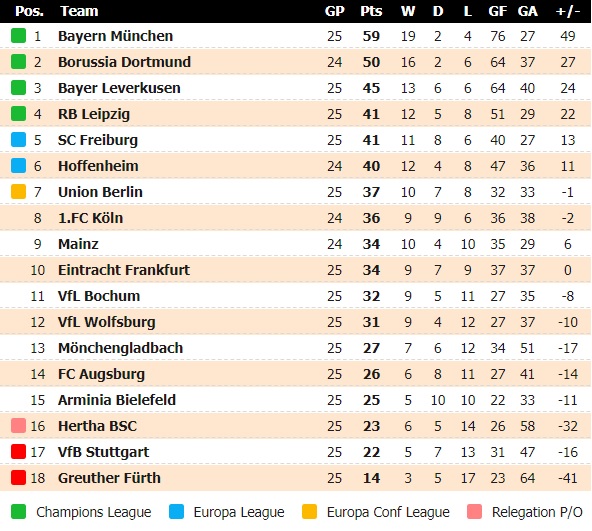Click the blue Europa League legend swatch

click(176, 512)
